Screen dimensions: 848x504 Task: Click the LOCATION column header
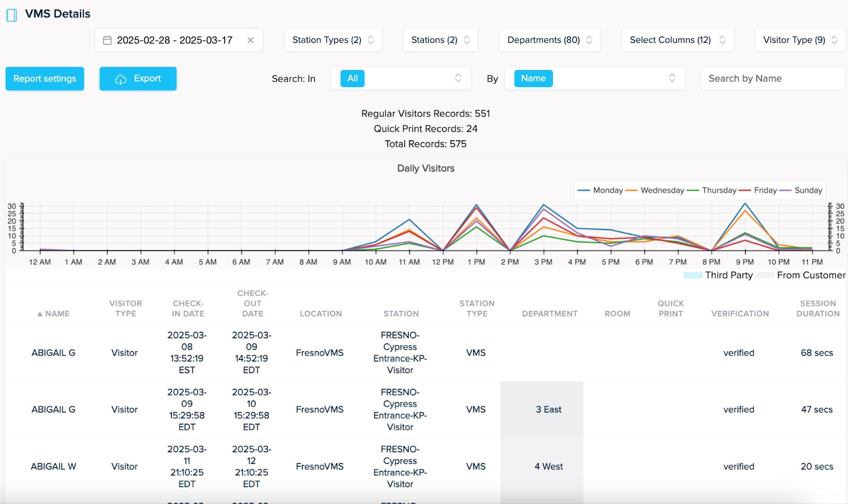[321, 314]
